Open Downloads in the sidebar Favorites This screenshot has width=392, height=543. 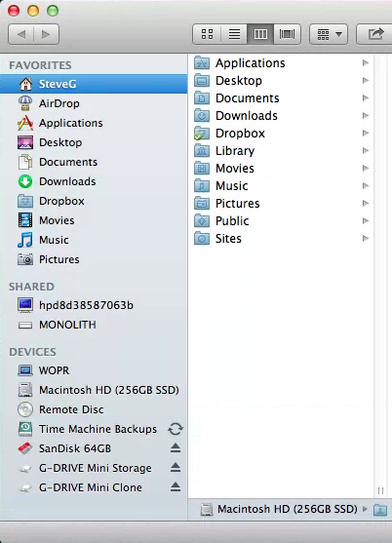click(x=94, y=181)
